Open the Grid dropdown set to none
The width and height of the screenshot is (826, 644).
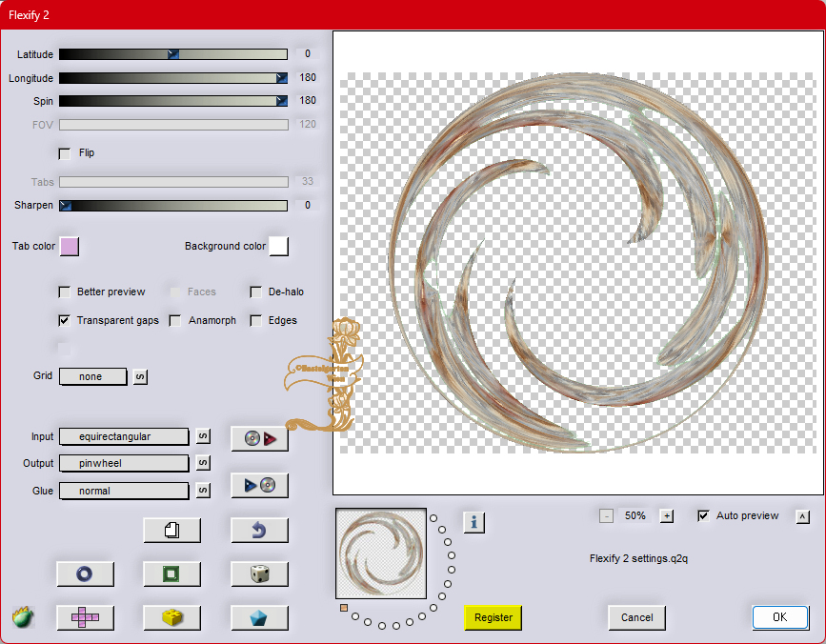(92, 376)
